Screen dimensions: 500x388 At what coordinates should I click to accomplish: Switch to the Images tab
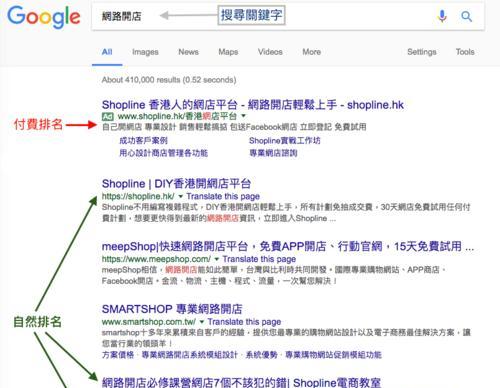click(x=145, y=52)
